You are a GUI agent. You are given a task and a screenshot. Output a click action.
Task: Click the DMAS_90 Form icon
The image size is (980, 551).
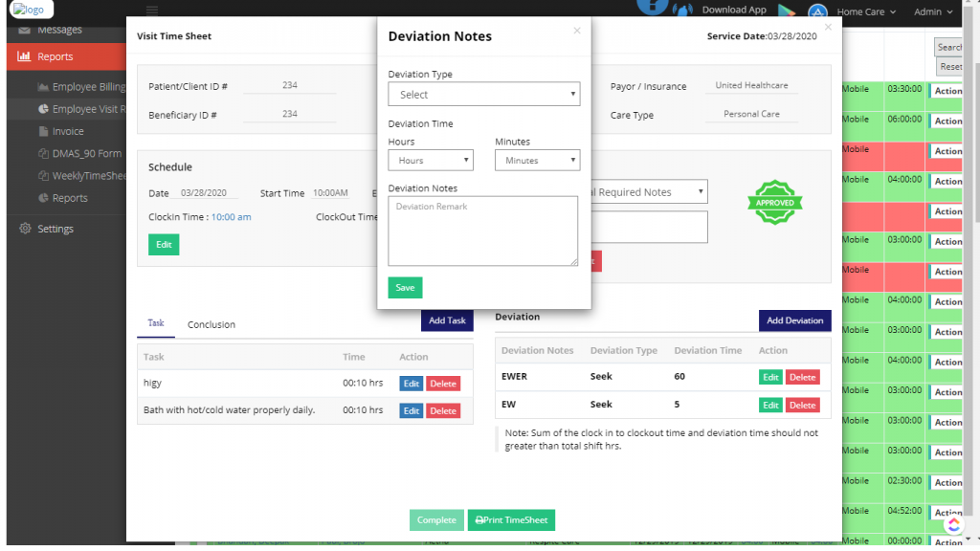43,153
